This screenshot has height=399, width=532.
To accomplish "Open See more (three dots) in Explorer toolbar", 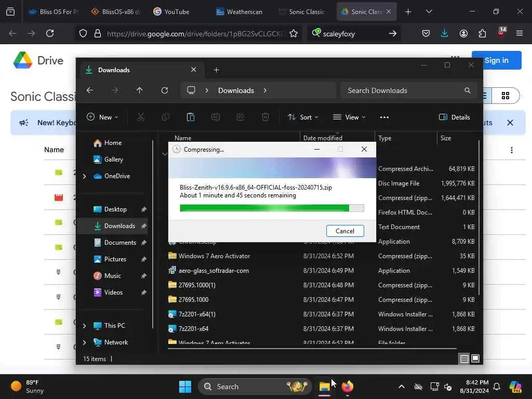I will [x=384, y=117].
